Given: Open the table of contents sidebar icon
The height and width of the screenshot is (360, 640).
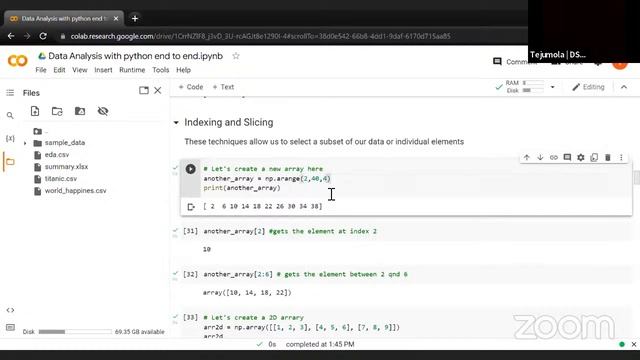Looking at the screenshot, I should tap(10, 93).
